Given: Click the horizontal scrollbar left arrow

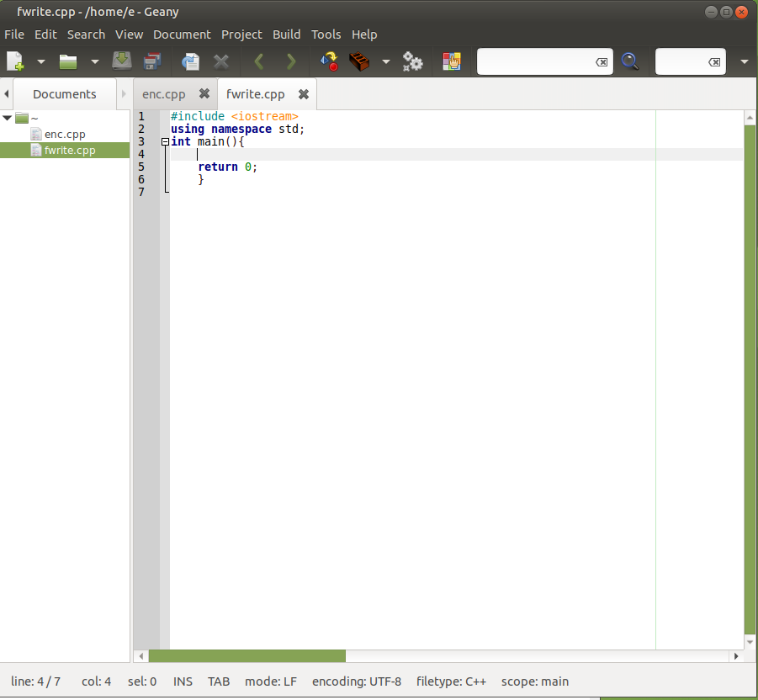Looking at the screenshot, I should click(141, 656).
